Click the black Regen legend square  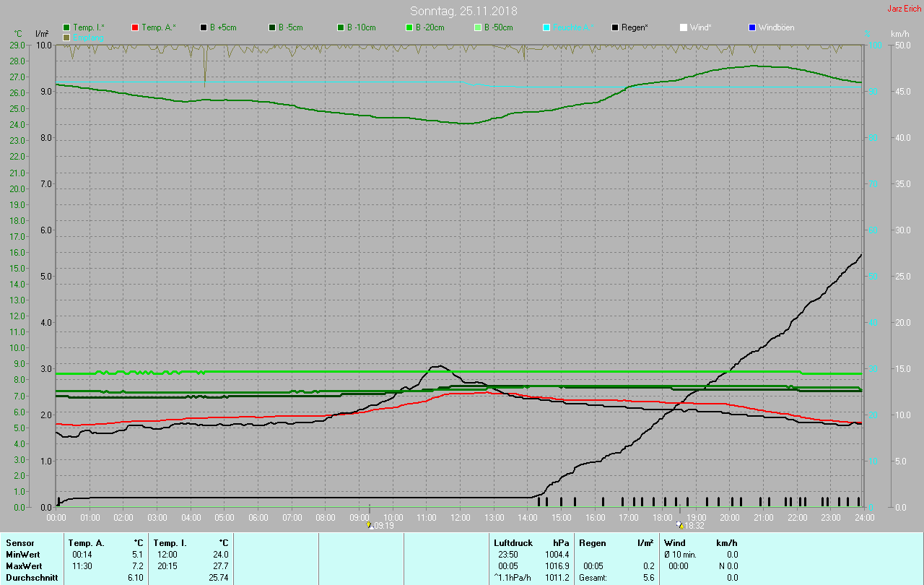(x=615, y=27)
